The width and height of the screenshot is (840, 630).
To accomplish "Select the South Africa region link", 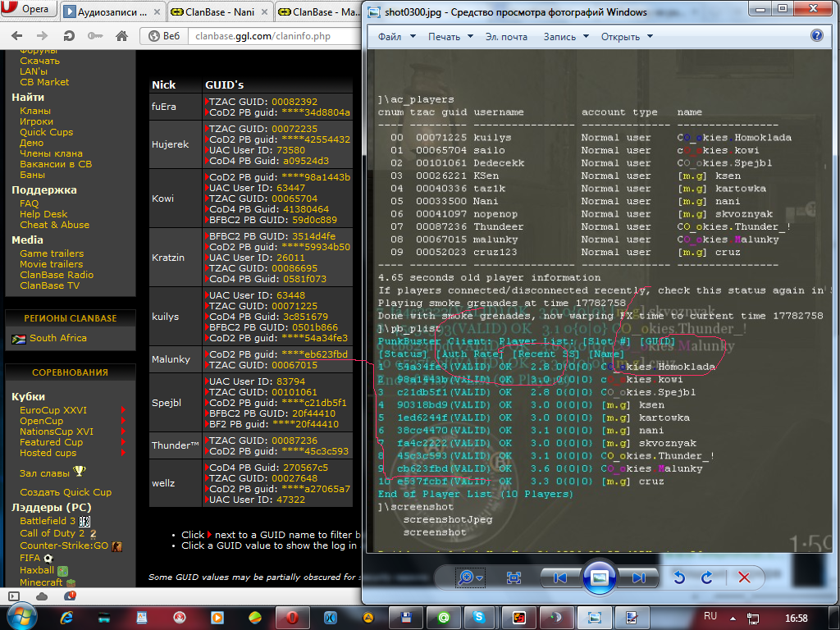I will click(58, 338).
